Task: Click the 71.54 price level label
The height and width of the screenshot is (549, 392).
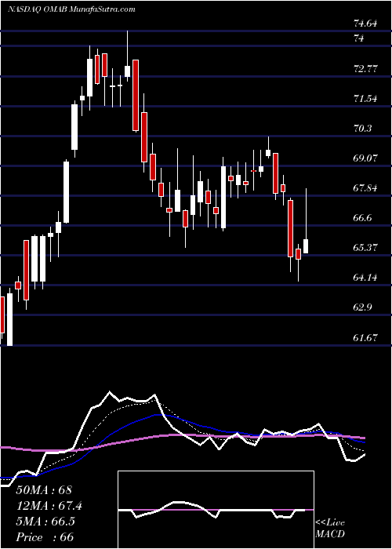Action: (365, 99)
